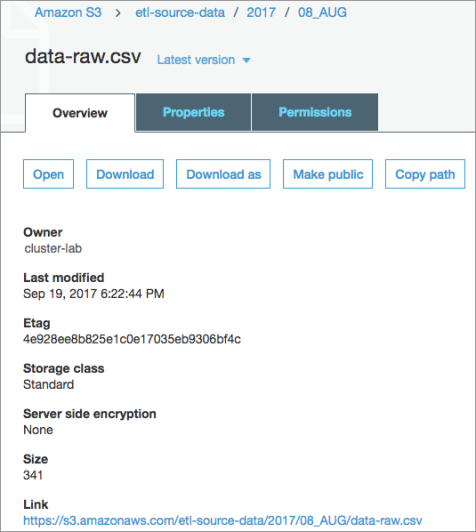Navigate to the 2017 folder breadcrumb

[261, 13]
